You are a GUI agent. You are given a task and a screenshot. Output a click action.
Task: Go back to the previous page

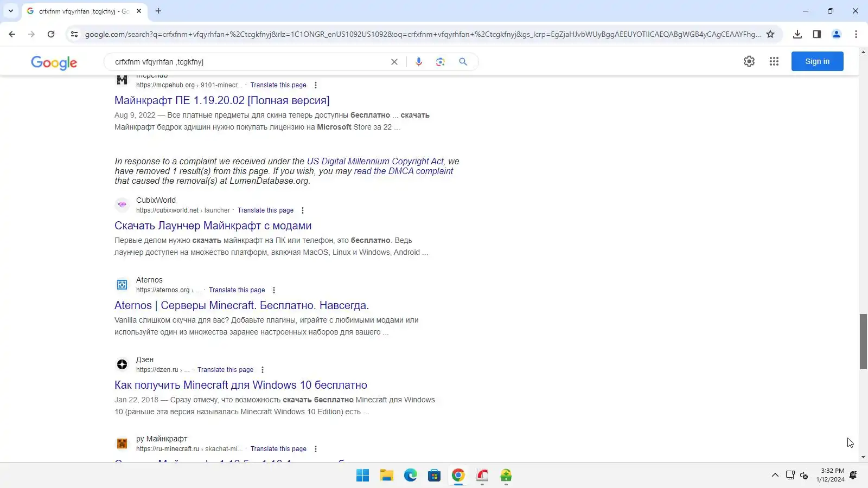(12, 34)
